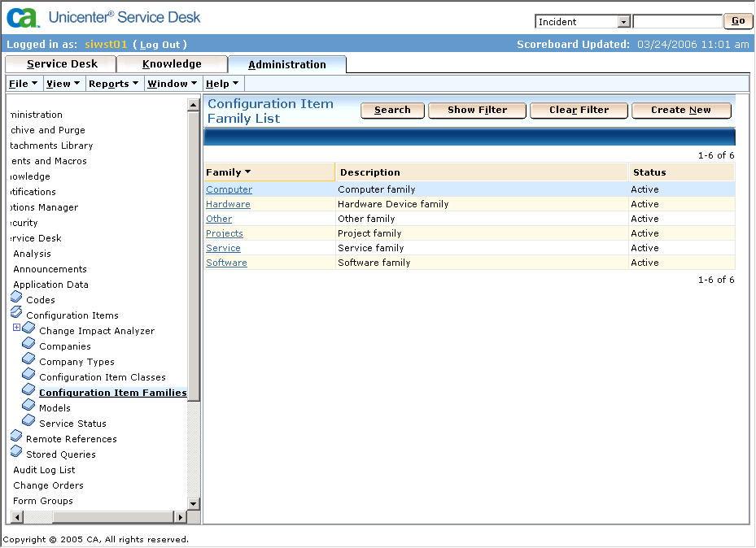Viewport: 756px width, 548px height.
Task: Click the Models node icon
Action: [x=29, y=406]
